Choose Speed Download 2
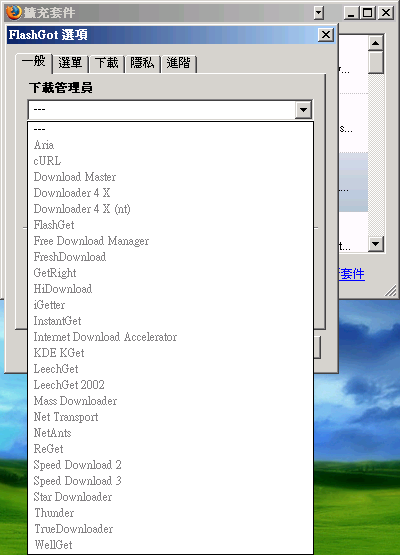This screenshot has height=555, width=400. coord(170,465)
